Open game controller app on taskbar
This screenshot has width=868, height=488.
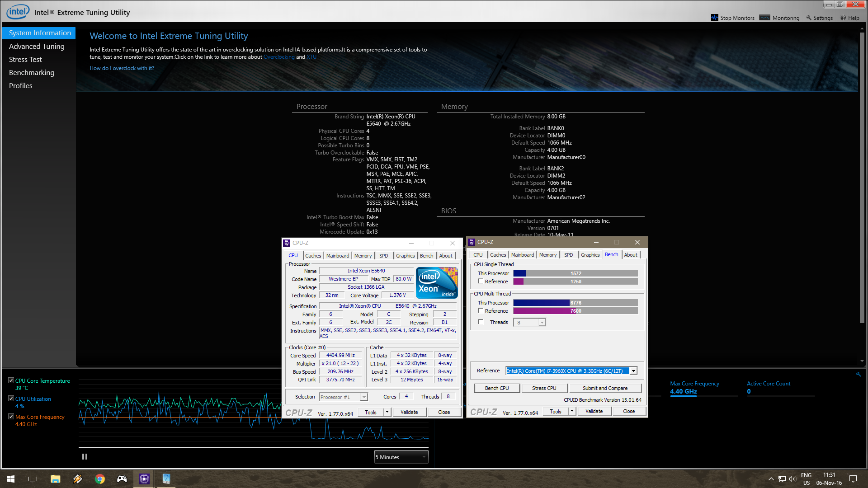tap(122, 479)
